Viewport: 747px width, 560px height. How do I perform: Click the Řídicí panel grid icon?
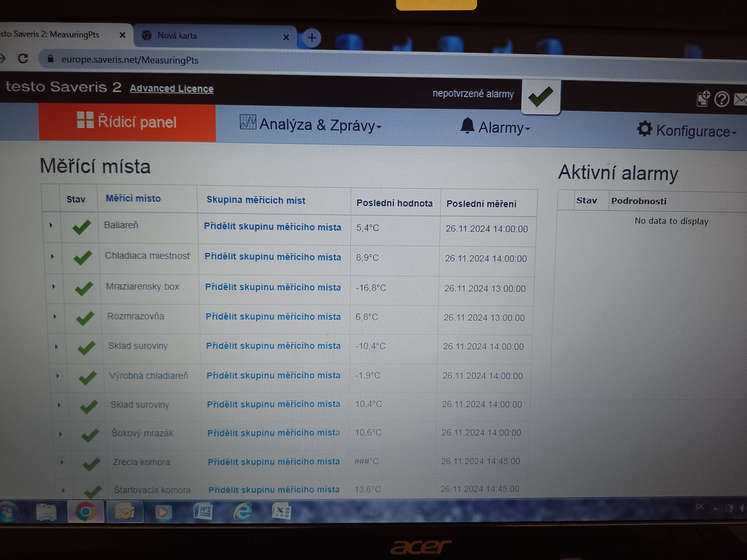click(x=86, y=120)
